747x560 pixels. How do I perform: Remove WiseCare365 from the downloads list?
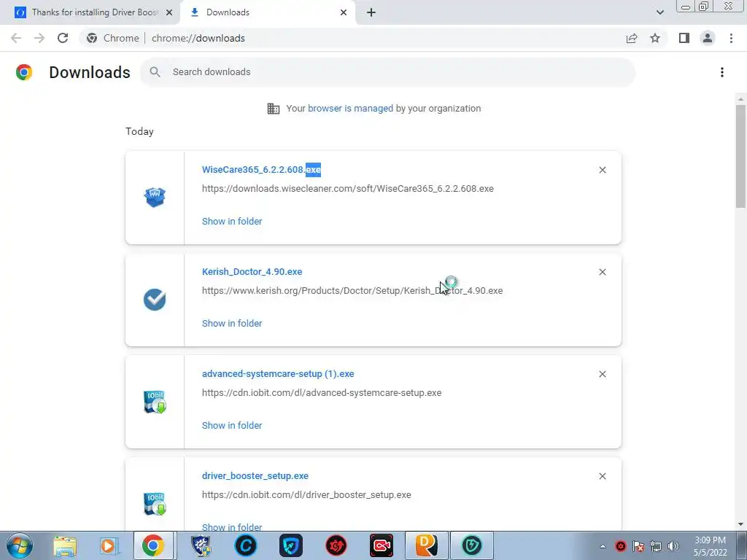pos(602,170)
